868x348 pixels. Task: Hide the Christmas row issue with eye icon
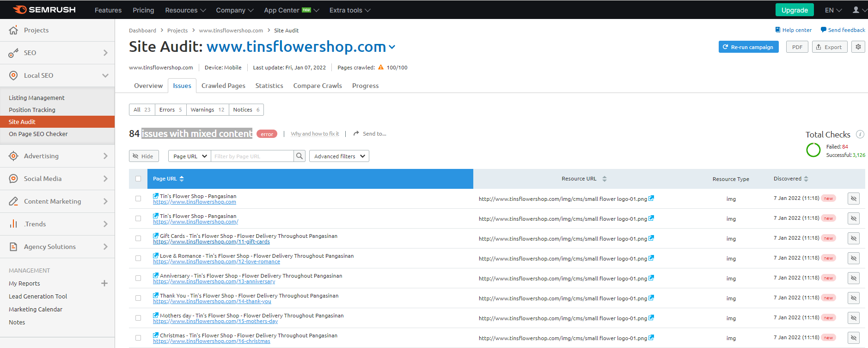[854, 338]
